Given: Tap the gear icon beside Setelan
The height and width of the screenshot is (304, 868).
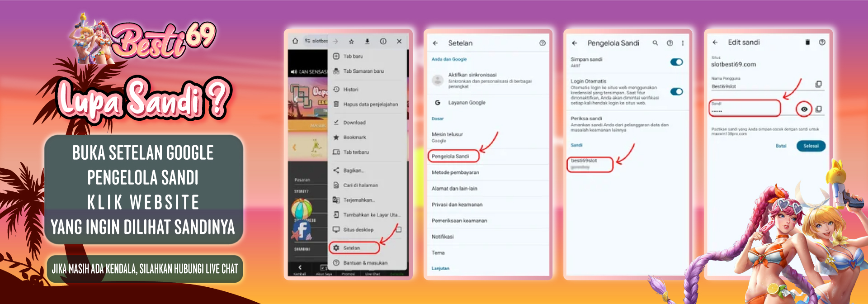Looking at the screenshot, I should (x=336, y=248).
